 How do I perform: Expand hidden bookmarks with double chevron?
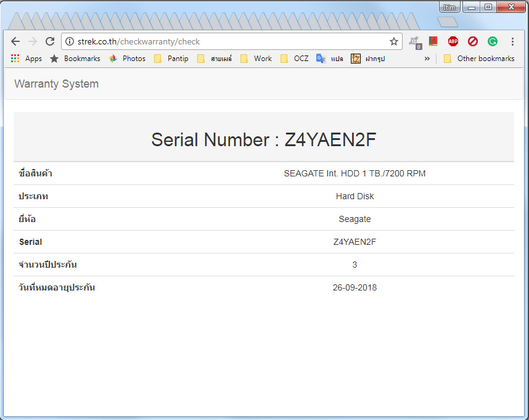[x=427, y=59]
